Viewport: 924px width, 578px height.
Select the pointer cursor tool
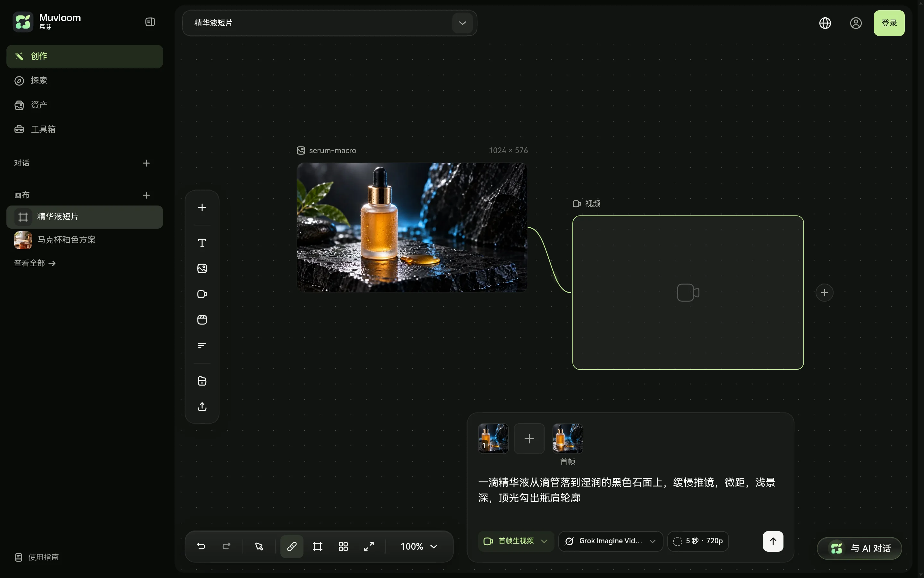click(259, 547)
